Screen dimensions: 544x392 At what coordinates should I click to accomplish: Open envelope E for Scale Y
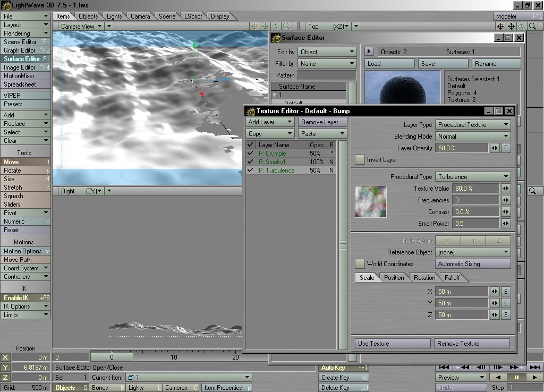[506, 303]
